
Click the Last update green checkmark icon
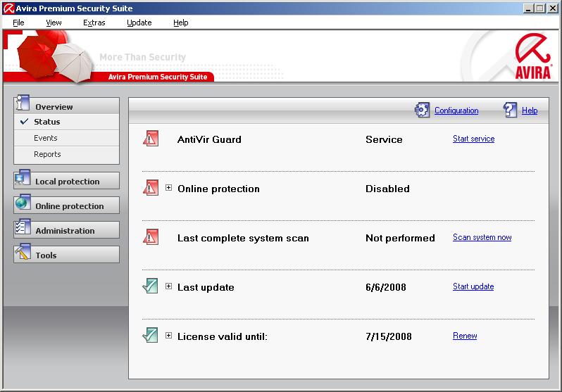151,286
